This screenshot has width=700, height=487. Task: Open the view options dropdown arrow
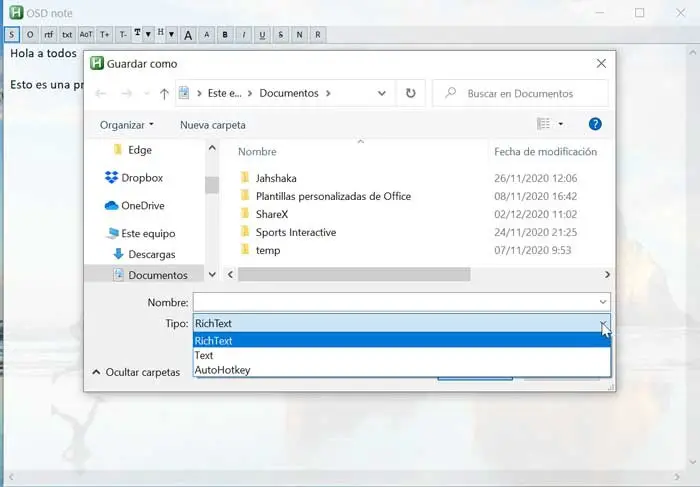pos(561,124)
